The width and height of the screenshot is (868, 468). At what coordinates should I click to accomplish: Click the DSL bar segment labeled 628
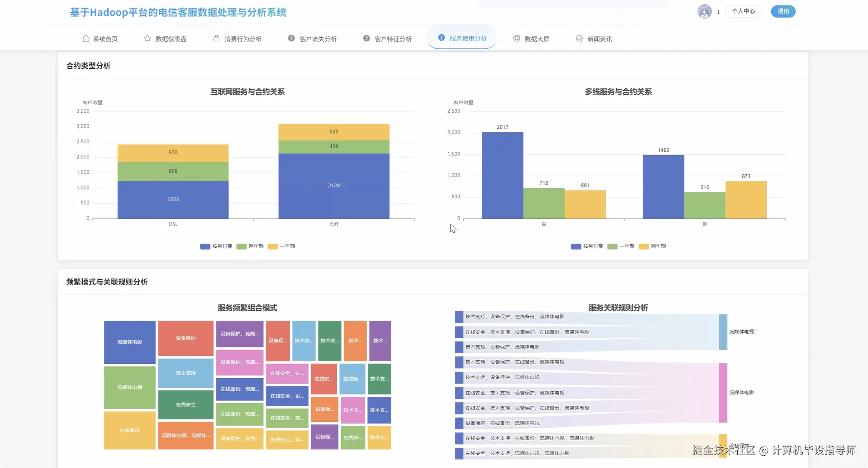point(173,171)
